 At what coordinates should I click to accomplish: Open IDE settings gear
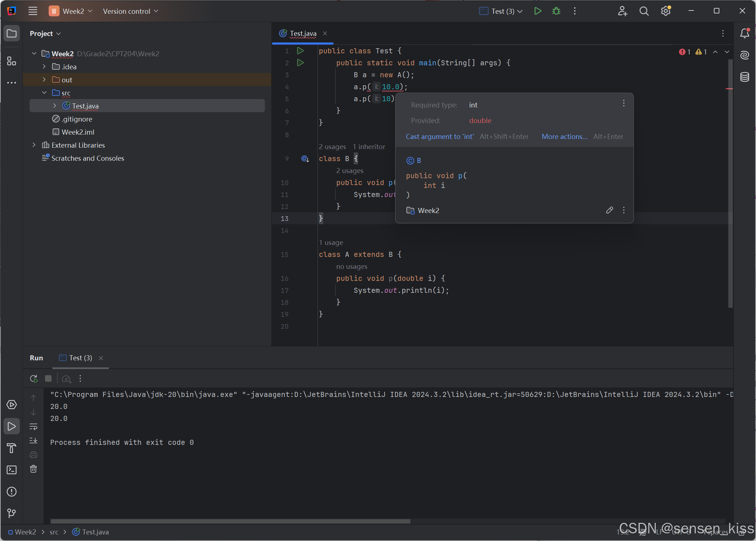(666, 11)
